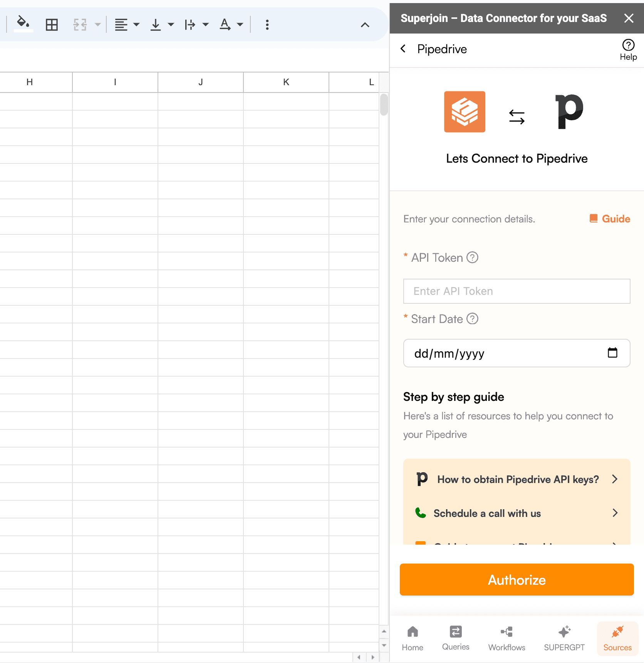The image size is (644, 663).
Task: Switch to the Sources tab
Action: [x=617, y=638]
